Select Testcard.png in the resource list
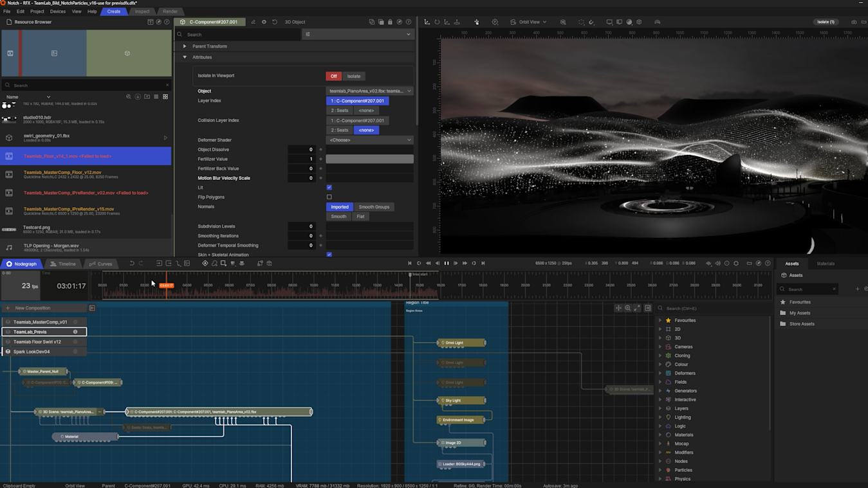The height and width of the screenshot is (488, 868). pos(37,228)
